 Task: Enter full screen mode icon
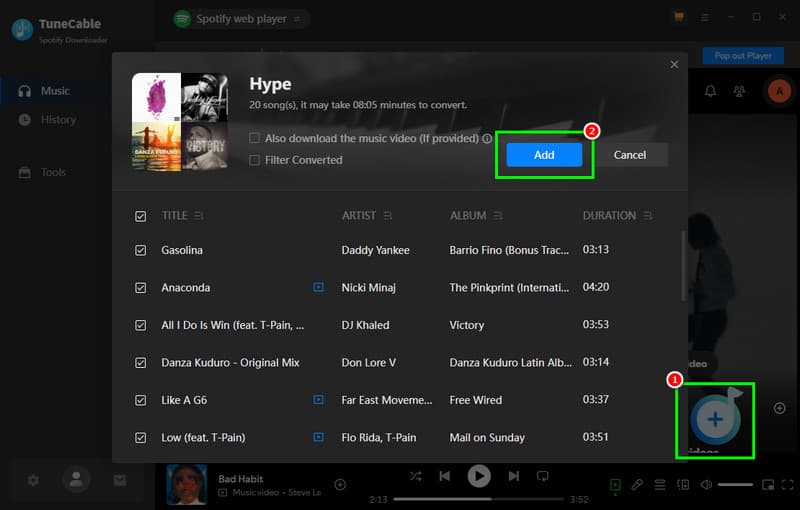click(x=787, y=484)
